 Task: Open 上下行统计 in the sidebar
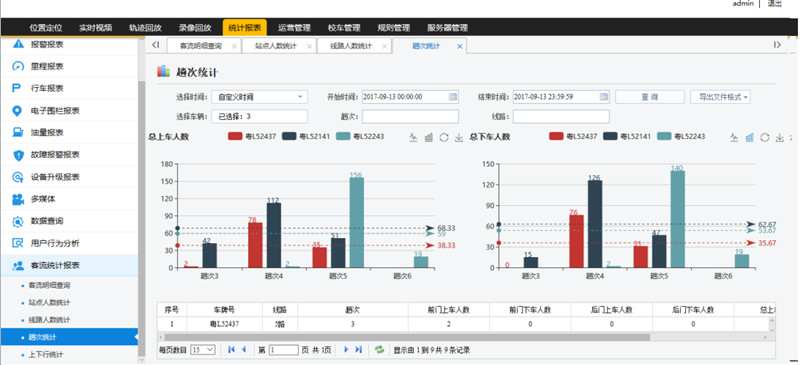click(x=45, y=354)
